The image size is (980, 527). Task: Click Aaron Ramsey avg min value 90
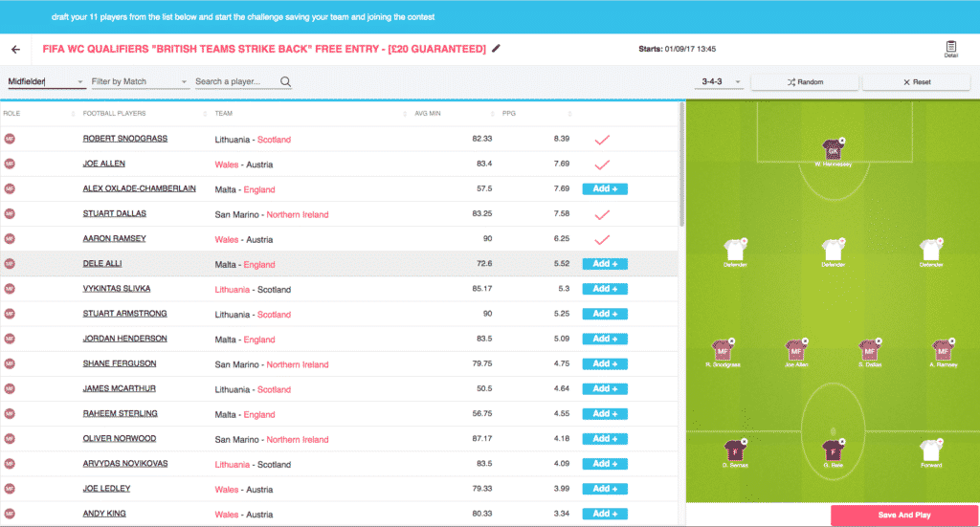[487, 238]
